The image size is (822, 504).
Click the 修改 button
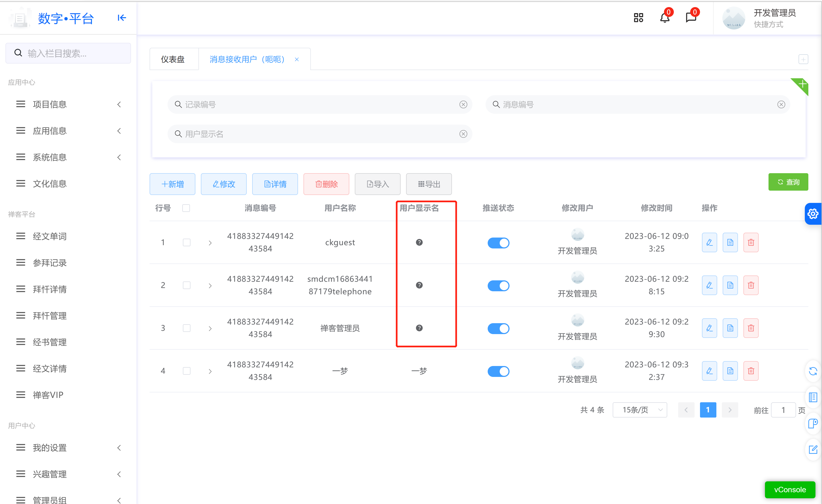click(x=224, y=184)
